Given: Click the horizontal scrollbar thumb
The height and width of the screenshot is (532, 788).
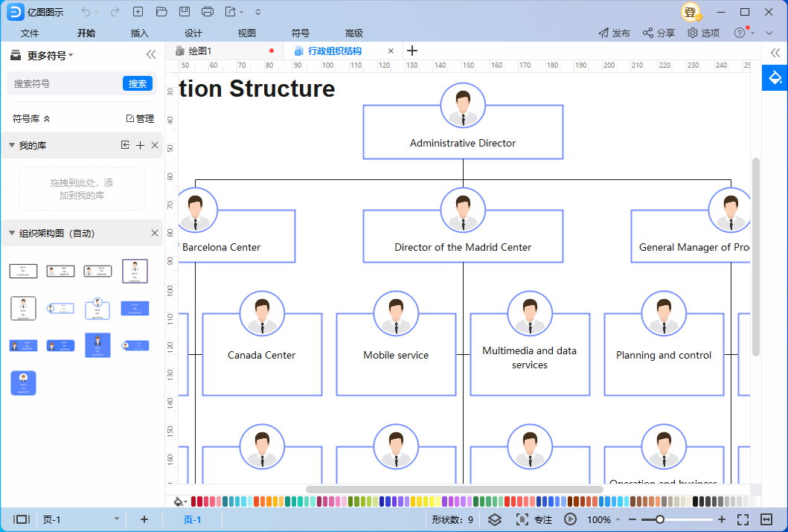Looking at the screenshot, I should tap(455, 489).
